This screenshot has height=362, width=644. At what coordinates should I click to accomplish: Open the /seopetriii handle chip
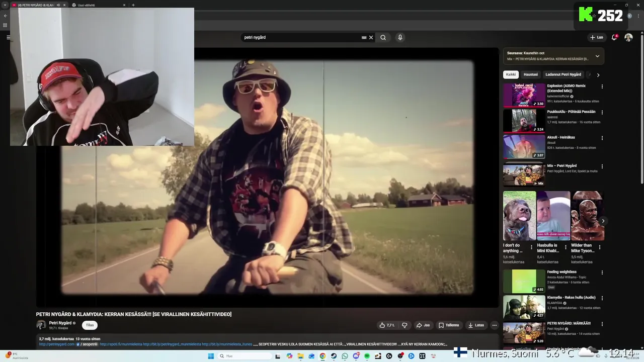[87, 344]
